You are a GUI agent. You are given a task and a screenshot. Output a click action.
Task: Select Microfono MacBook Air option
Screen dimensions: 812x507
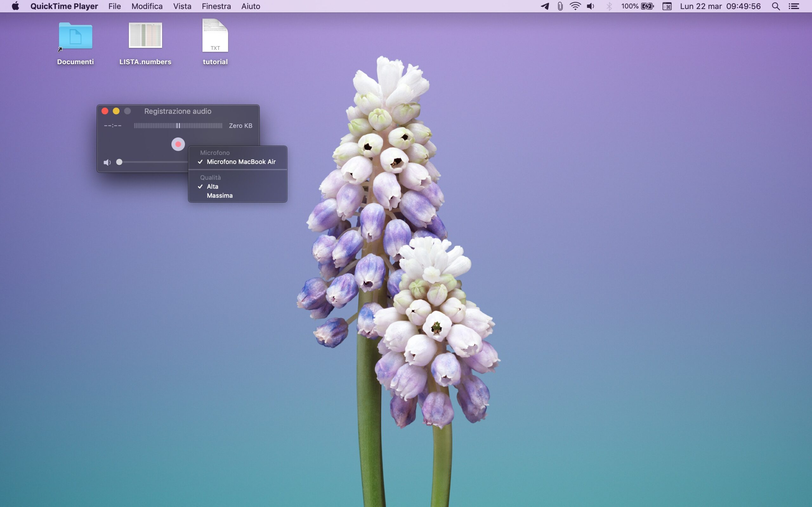241,162
